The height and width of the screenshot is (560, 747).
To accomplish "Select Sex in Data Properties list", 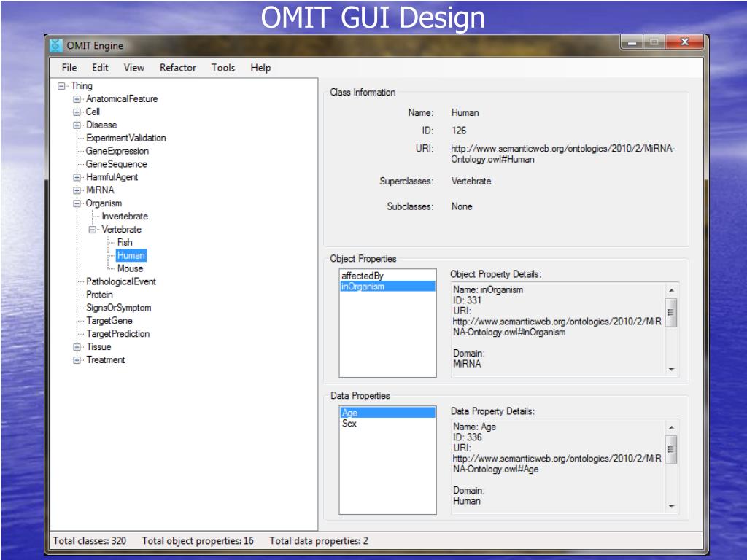I will (387, 424).
